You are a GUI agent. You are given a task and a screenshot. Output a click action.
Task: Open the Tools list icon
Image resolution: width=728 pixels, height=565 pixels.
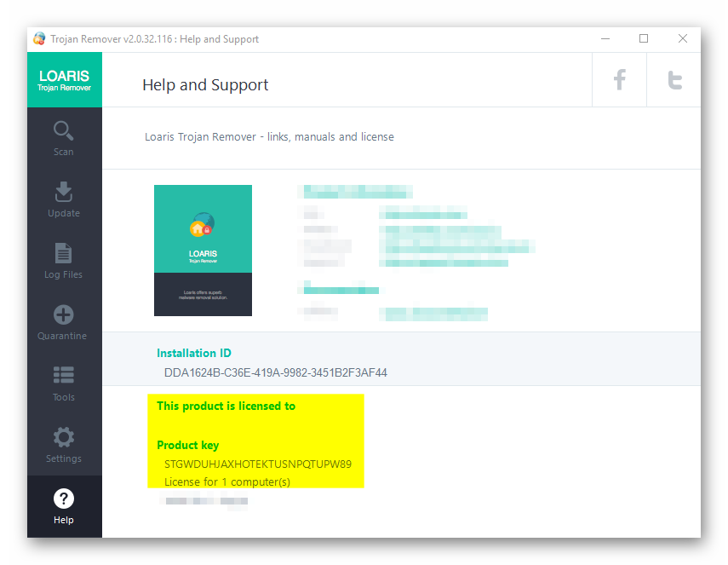pyautogui.click(x=64, y=376)
